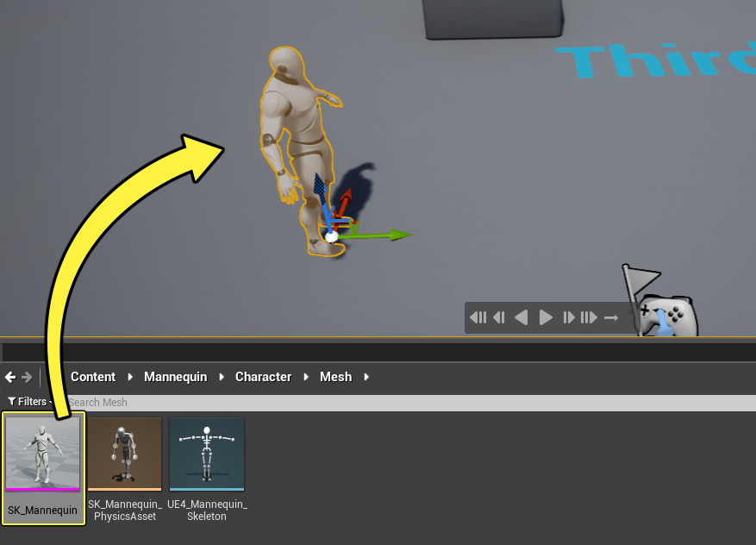Screen dimensions: 756x545
Task: Select the SK_Mannequin_PhysicsAsset thumbnail
Action: point(124,454)
